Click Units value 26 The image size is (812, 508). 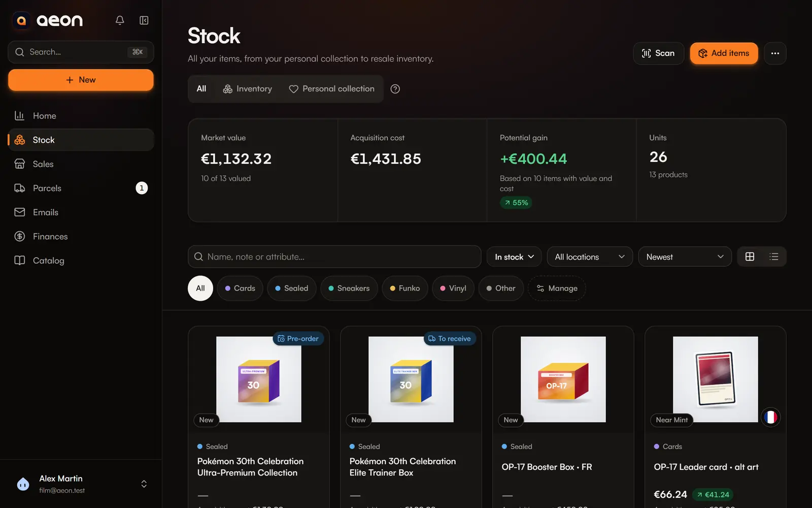(x=658, y=157)
